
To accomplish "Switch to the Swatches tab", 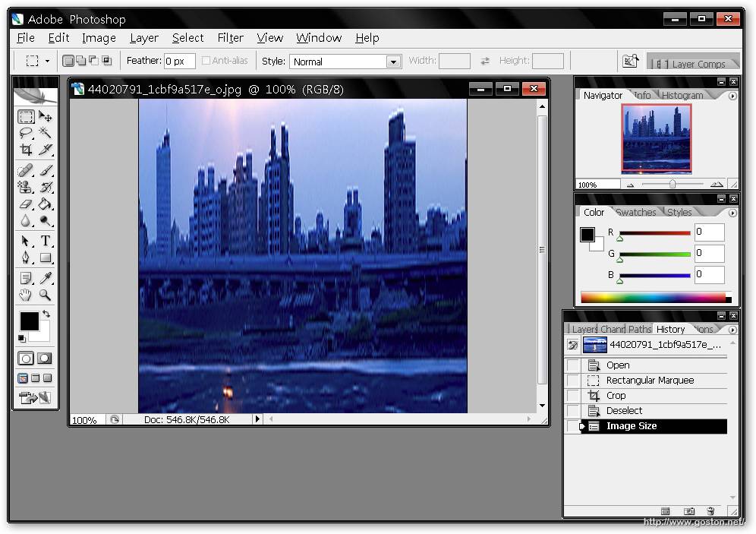I will 637,213.
